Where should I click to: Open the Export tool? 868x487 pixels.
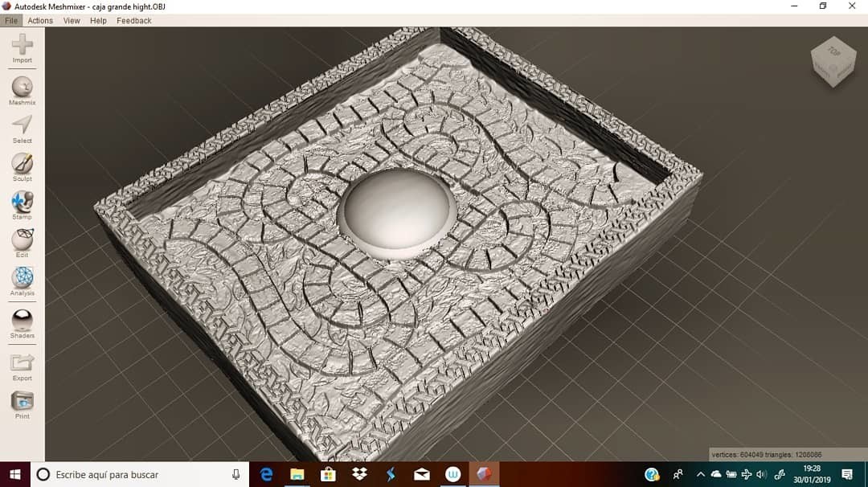tap(23, 367)
